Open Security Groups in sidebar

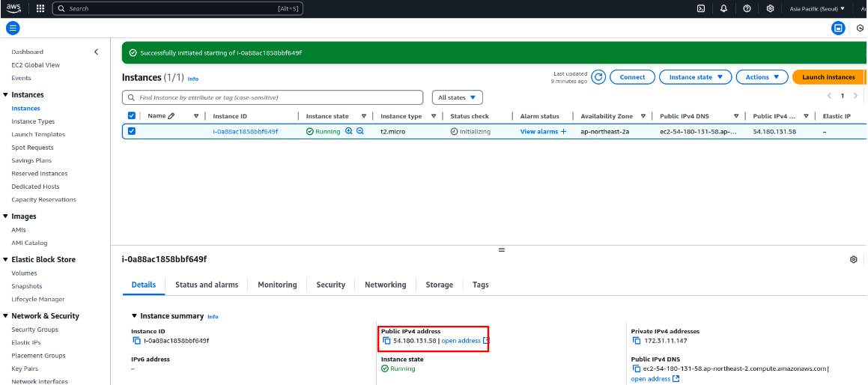35,330
